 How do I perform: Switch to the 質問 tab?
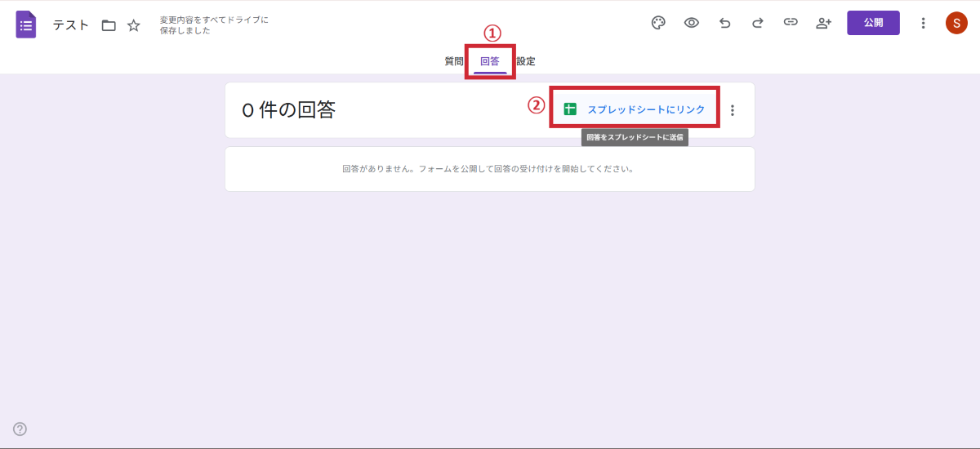(x=454, y=61)
